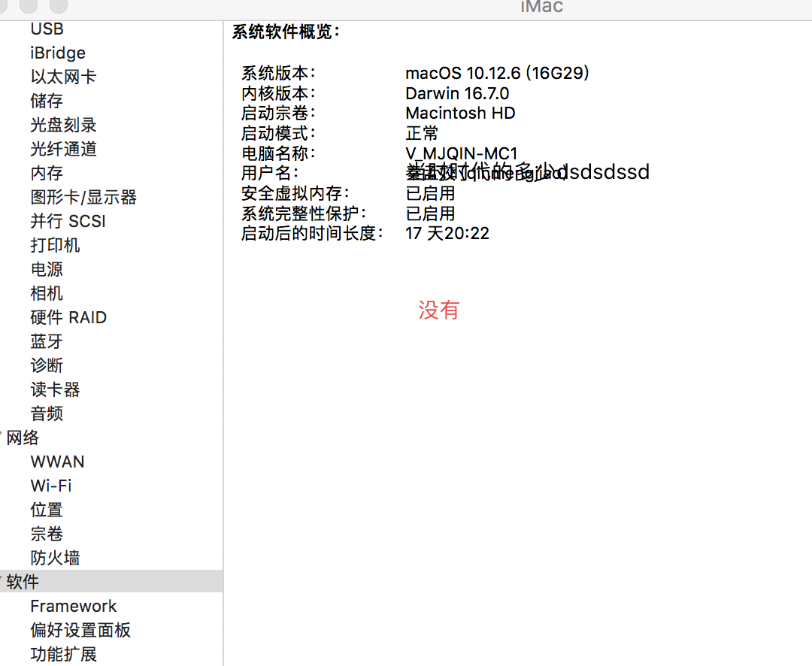
Task: Open the 功能扩展 sidebar entry
Action: point(63,654)
